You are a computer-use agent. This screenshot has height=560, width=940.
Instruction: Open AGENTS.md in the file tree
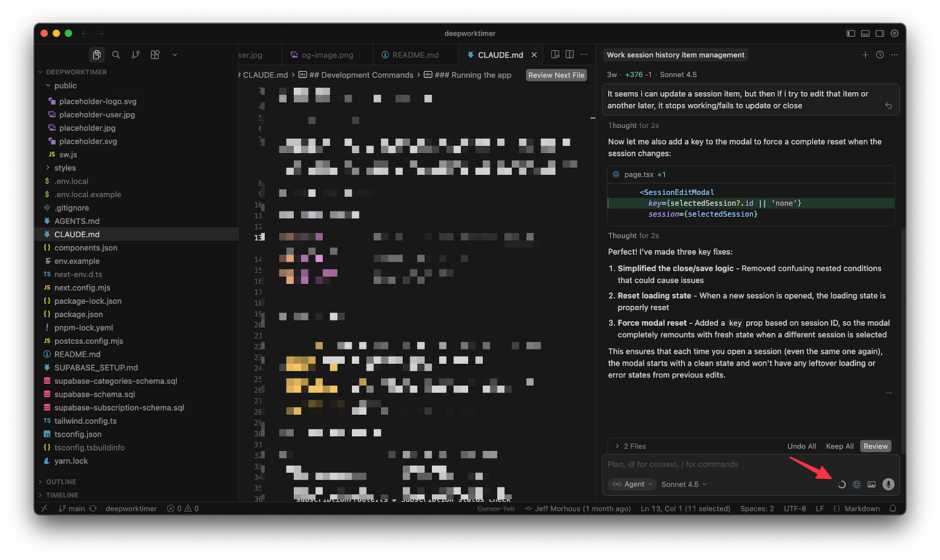[x=77, y=221]
